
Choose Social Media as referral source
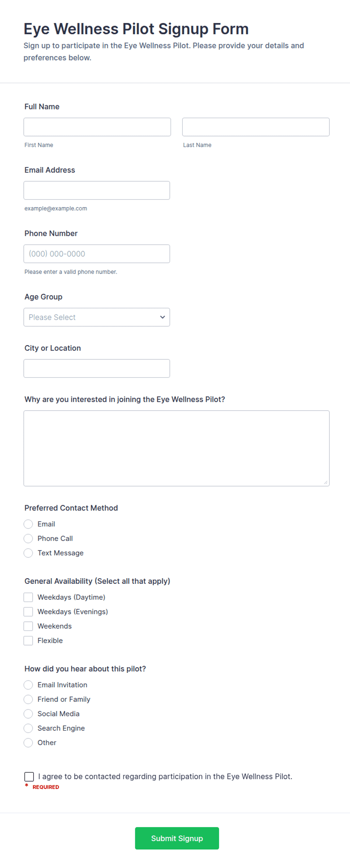tap(28, 714)
